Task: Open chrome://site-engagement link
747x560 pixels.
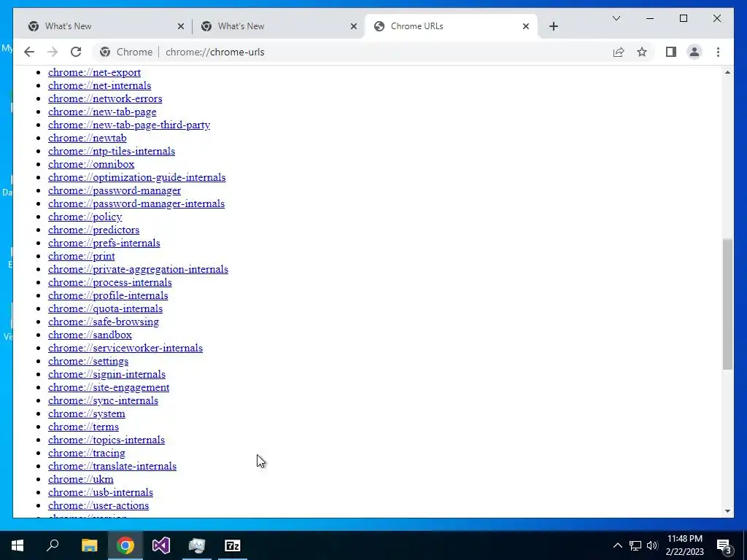Action: point(109,387)
